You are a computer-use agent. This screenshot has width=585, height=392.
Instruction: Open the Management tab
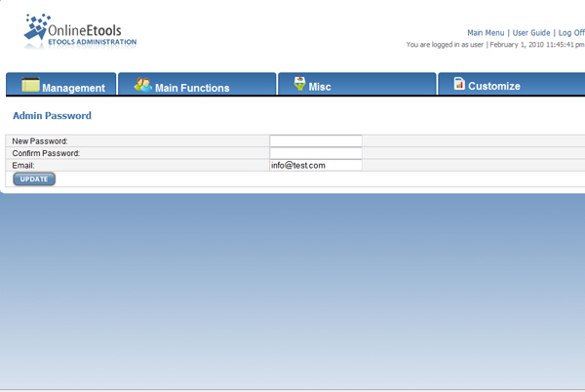click(x=61, y=84)
